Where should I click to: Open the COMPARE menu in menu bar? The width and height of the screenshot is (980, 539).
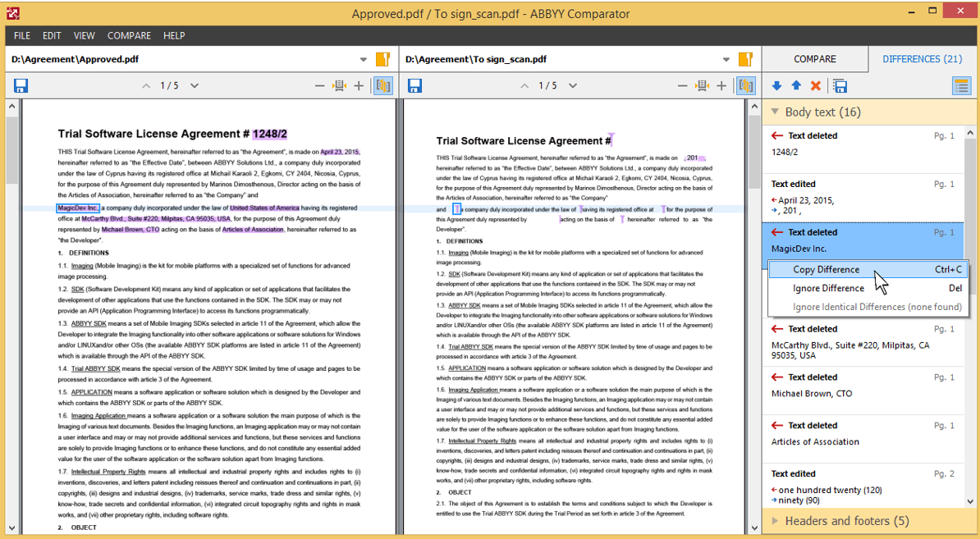pos(129,36)
